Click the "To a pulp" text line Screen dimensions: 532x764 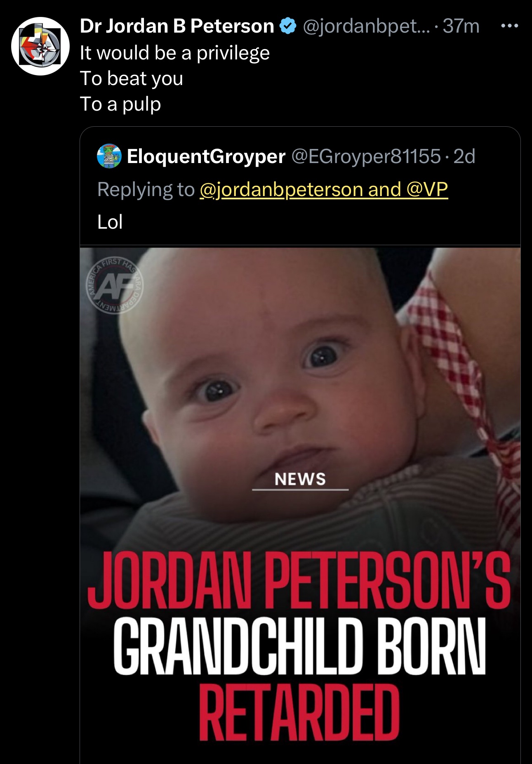pos(120,104)
